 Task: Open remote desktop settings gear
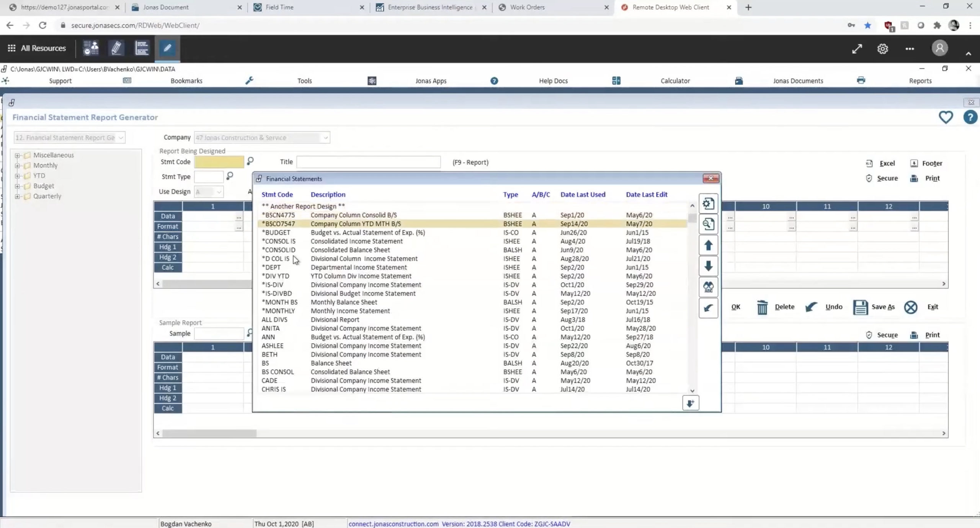tap(882, 49)
